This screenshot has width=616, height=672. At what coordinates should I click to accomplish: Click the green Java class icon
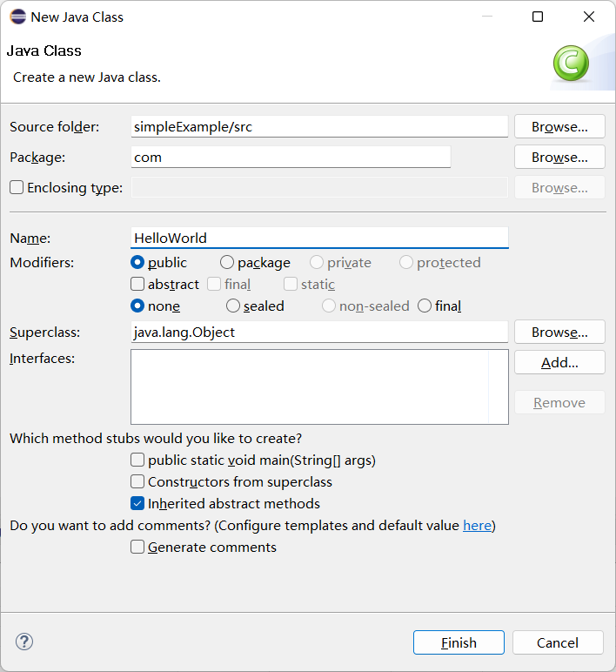(x=571, y=64)
